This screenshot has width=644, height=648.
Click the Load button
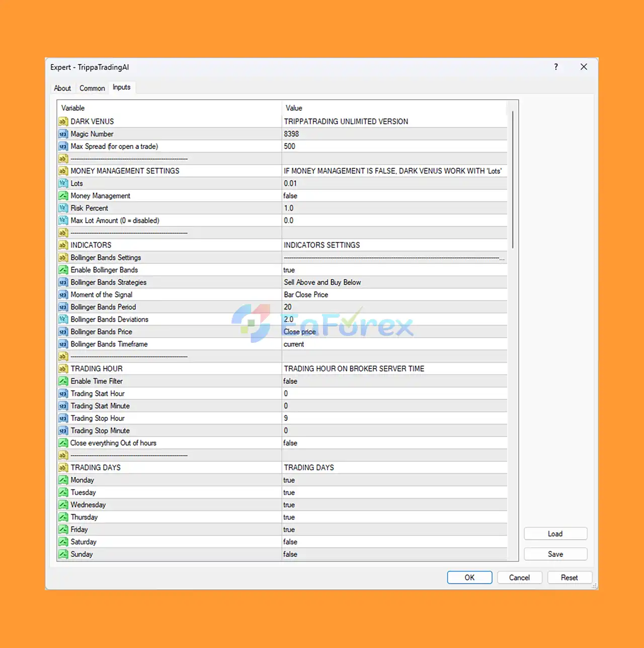click(x=555, y=534)
